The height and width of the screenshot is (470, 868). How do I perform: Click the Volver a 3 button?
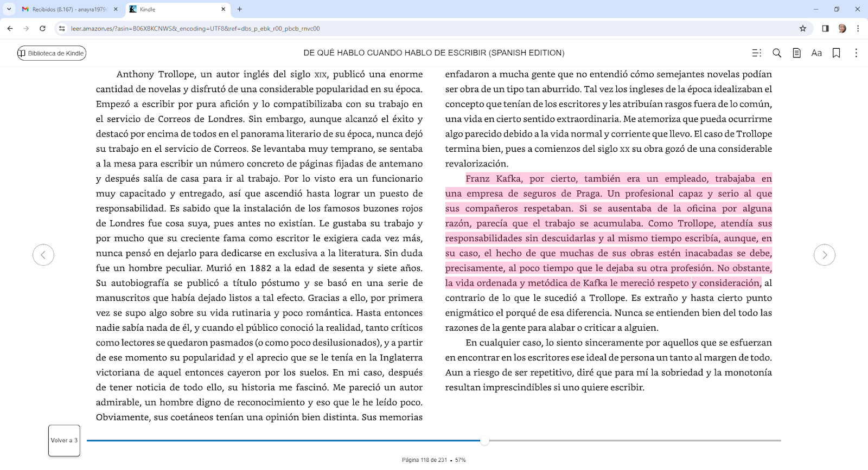[x=64, y=440]
